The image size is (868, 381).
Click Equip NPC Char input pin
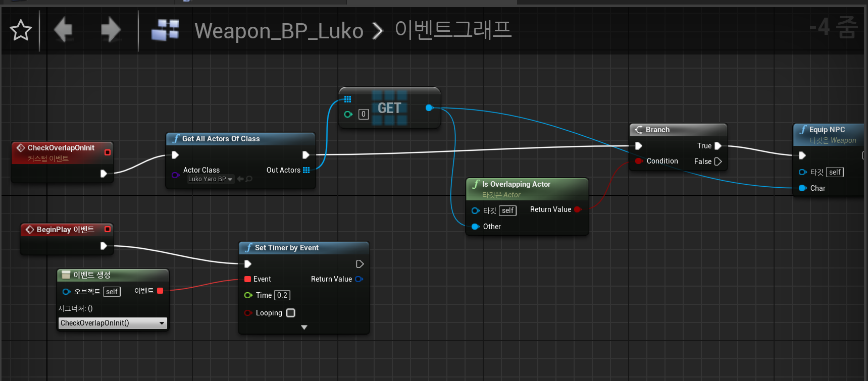click(x=802, y=188)
